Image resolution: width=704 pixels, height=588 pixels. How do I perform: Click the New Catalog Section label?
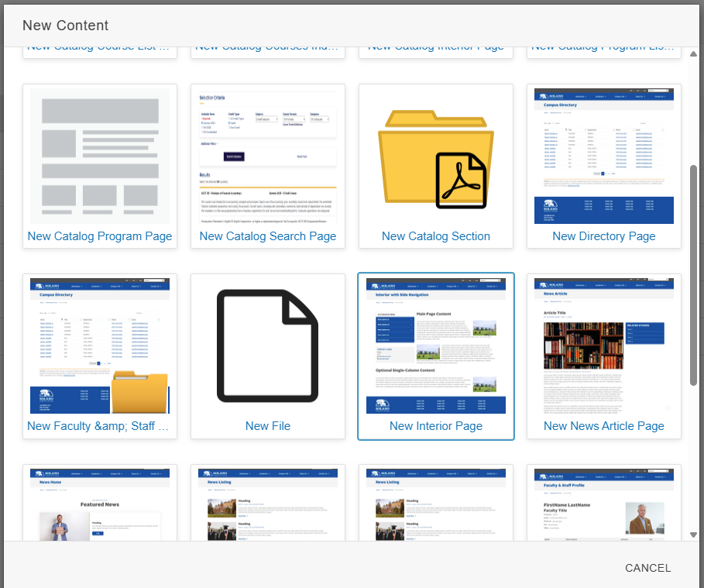click(x=435, y=236)
